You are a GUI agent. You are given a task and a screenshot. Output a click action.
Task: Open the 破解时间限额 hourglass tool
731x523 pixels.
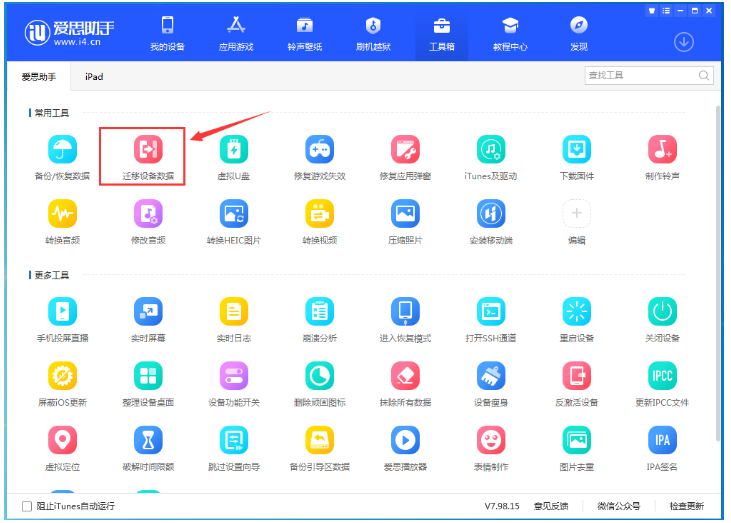coord(148,449)
